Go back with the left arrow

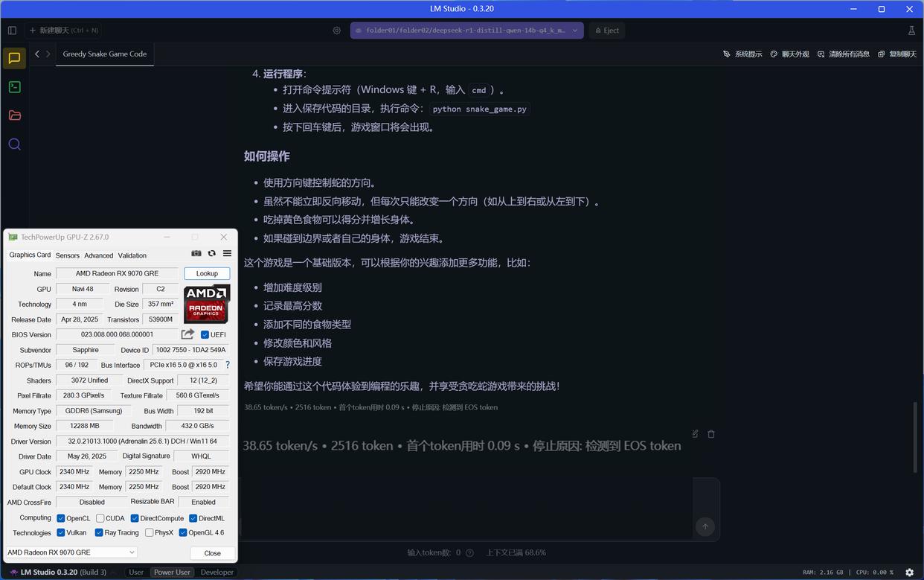(37, 54)
